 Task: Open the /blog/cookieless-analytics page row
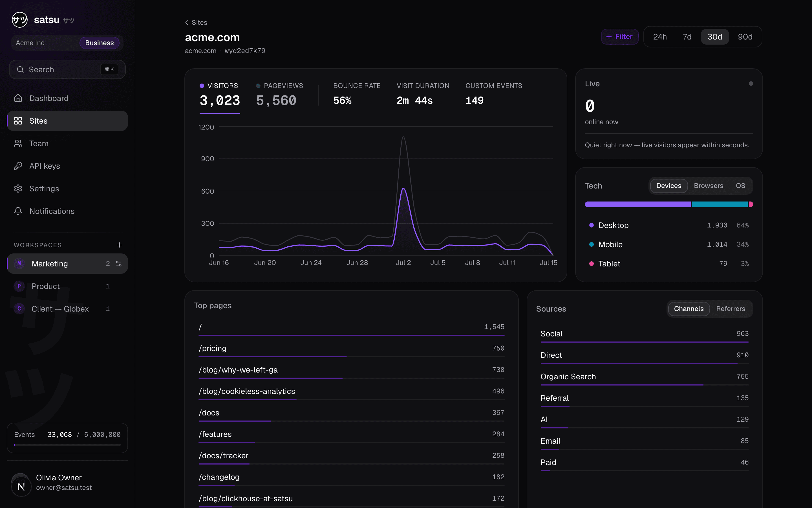351,393
